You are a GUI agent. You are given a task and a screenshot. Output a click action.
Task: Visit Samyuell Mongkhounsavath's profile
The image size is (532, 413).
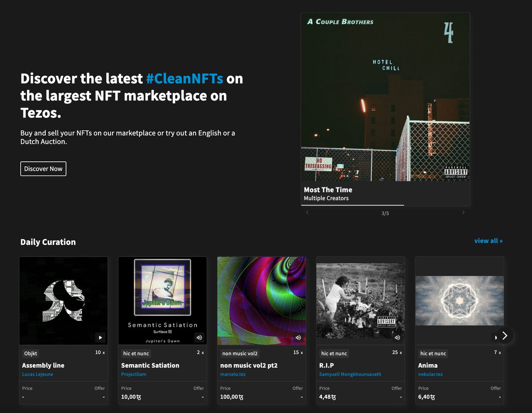[350, 374]
